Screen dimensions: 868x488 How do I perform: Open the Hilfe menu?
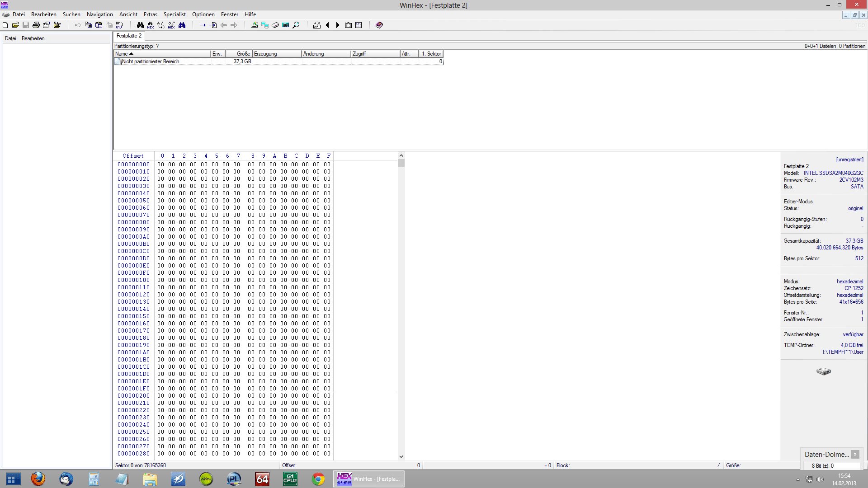[250, 14]
